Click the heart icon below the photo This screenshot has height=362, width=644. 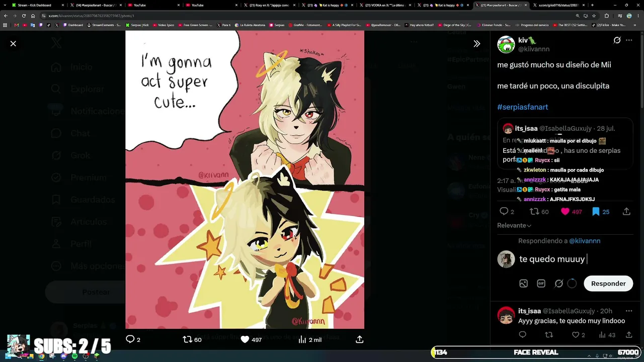pyautogui.click(x=245, y=339)
